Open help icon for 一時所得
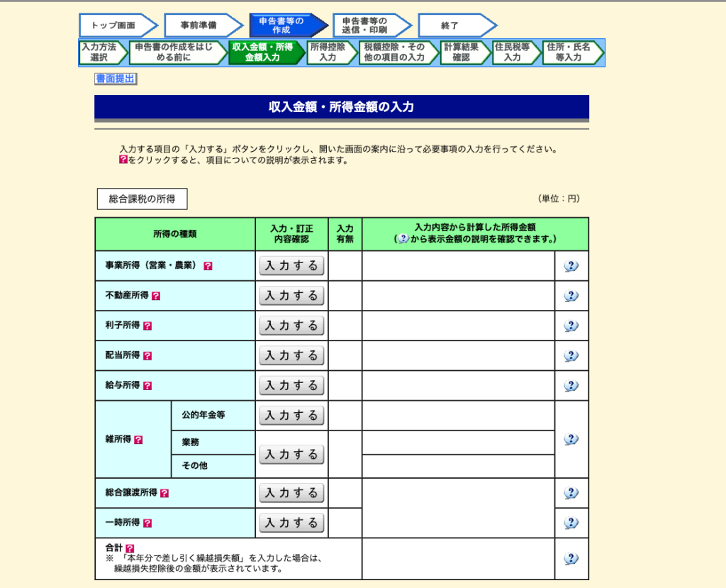726x588 pixels. tap(147, 523)
